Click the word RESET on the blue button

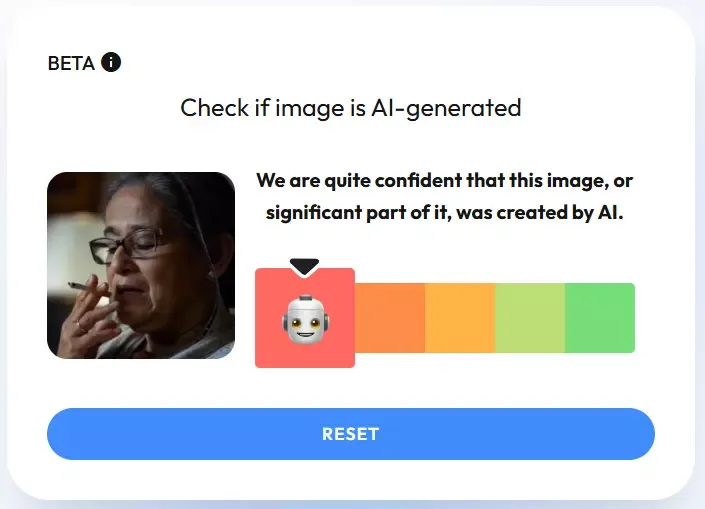(x=351, y=434)
